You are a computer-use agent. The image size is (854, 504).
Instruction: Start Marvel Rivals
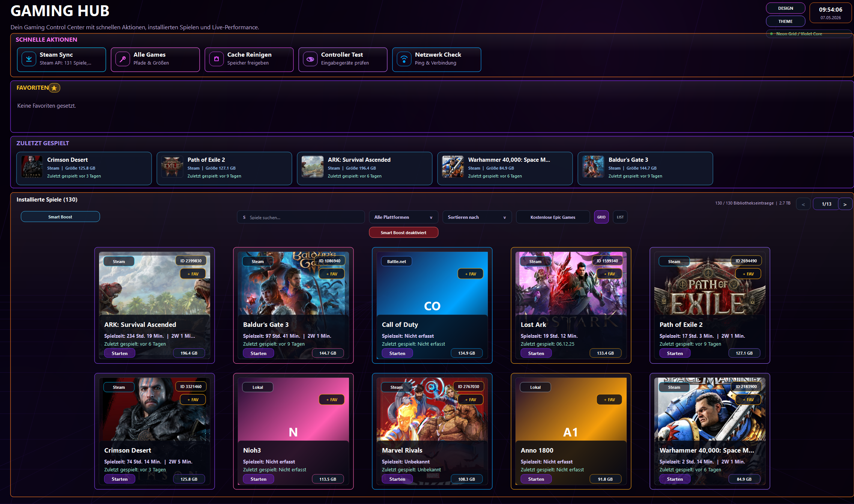tap(397, 479)
